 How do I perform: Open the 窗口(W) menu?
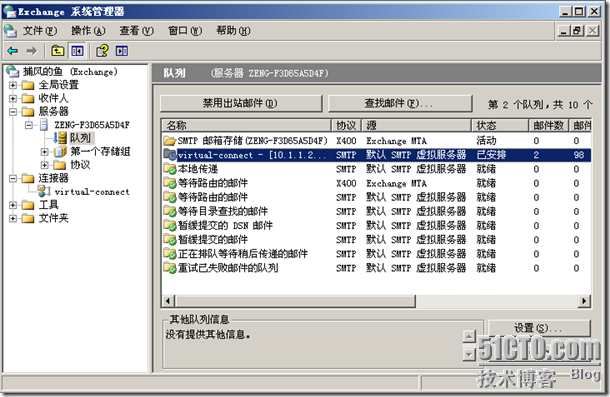(x=185, y=30)
